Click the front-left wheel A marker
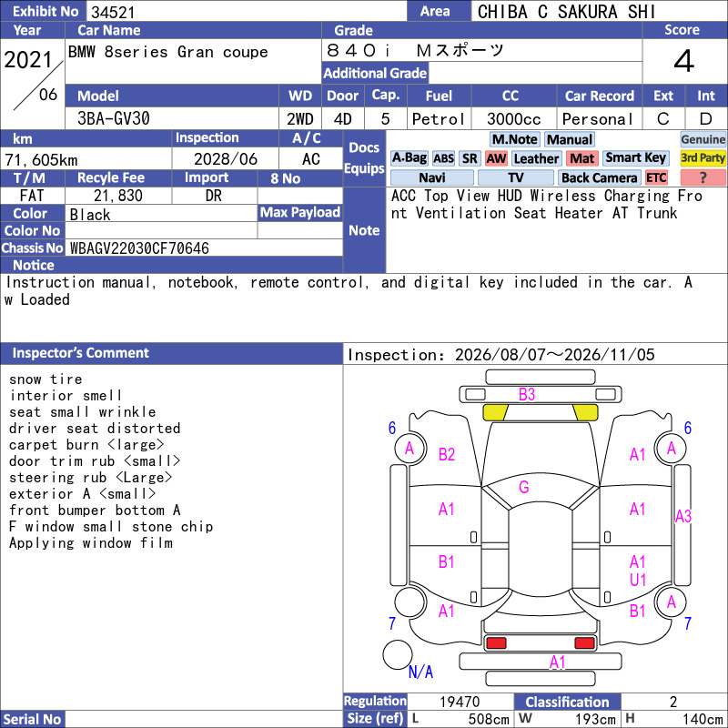This screenshot has width=728, height=728. pos(409,449)
